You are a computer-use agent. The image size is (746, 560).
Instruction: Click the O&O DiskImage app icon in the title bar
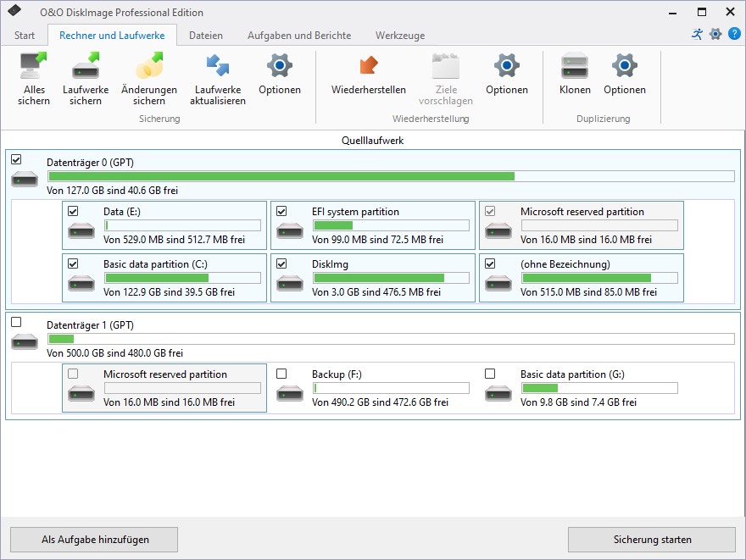[x=14, y=10]
